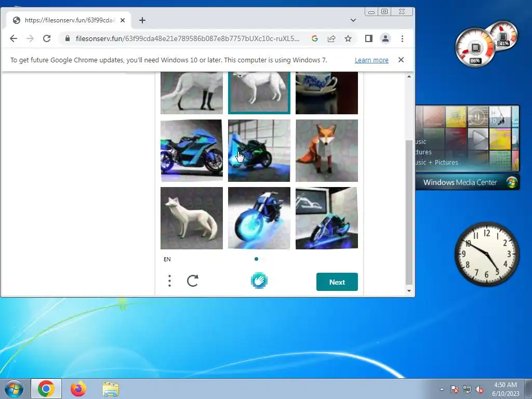Change the captcha language EN
Image resolution: width=532 pixels, height=399 pixels.
[x=167, y=259]
